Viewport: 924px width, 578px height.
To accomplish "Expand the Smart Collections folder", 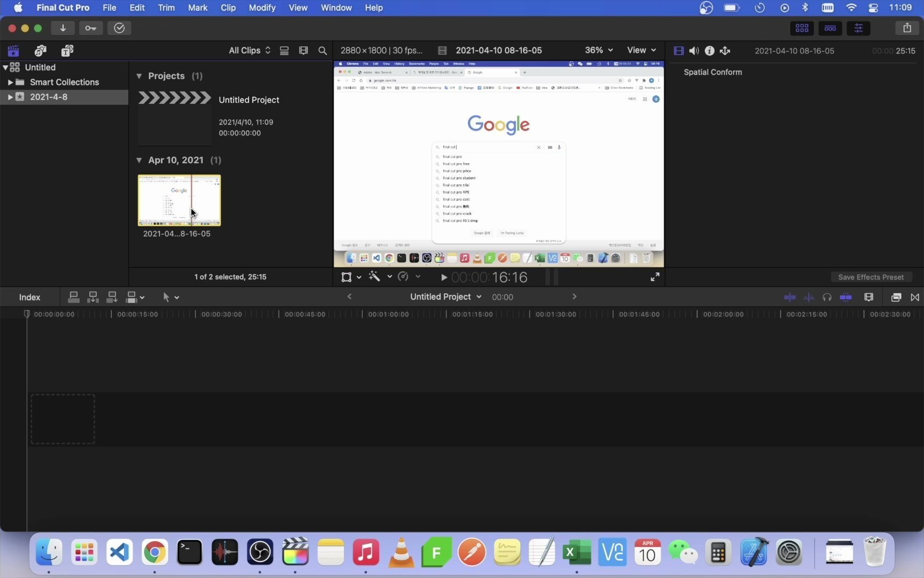I will [x=10, y=82].
